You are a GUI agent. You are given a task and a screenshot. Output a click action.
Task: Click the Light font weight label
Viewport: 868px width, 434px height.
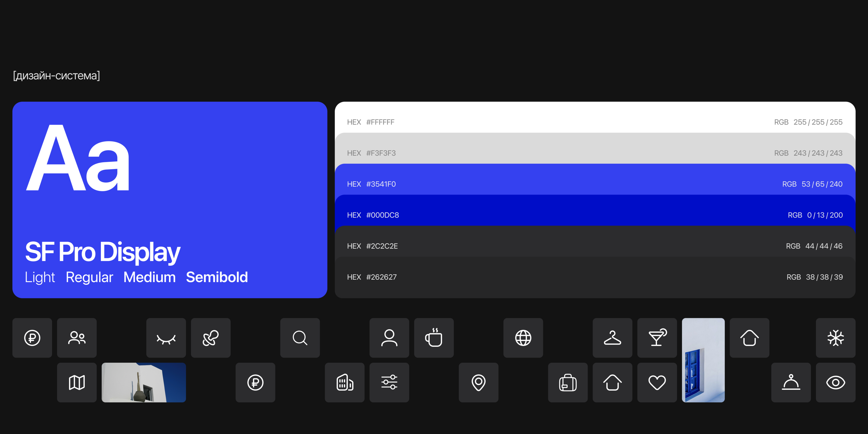[x=40, y=277]
